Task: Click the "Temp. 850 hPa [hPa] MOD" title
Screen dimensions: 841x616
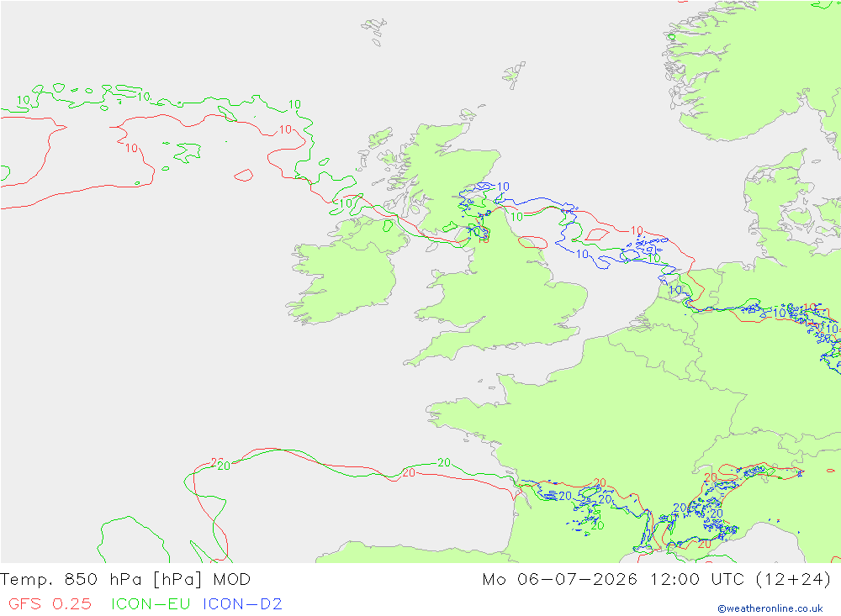Action: 125,580
